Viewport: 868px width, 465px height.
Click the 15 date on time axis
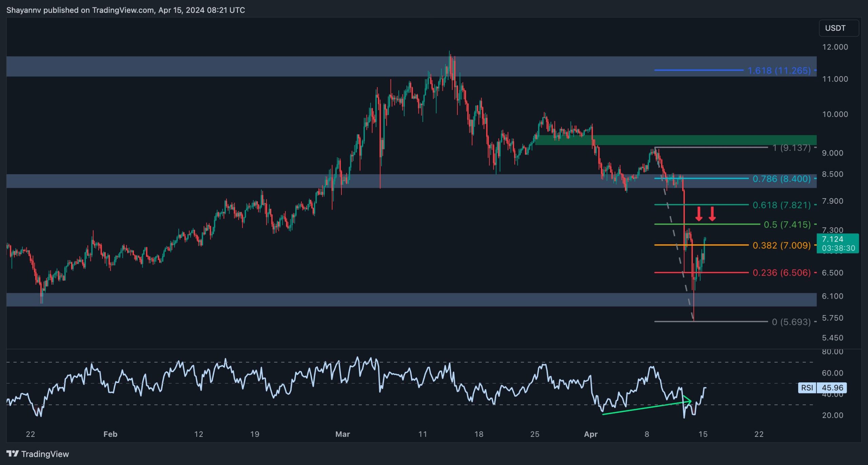[x=703, y=434]
